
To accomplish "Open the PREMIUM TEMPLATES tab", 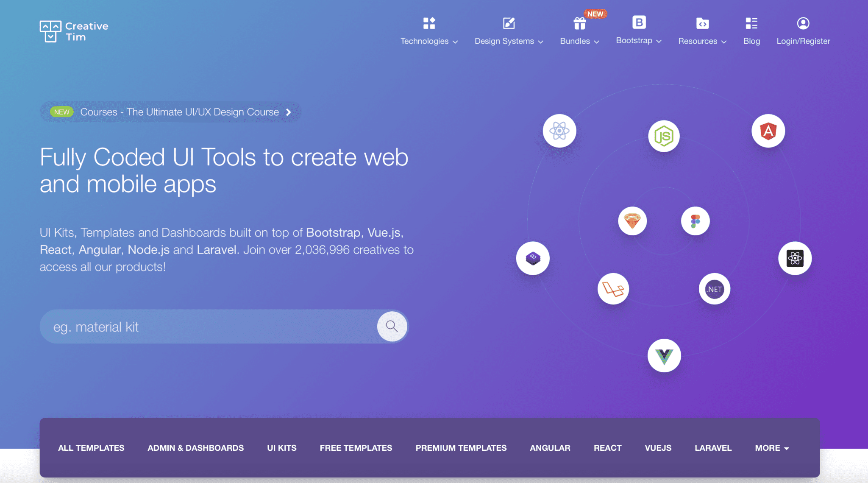I will (461, 448).
